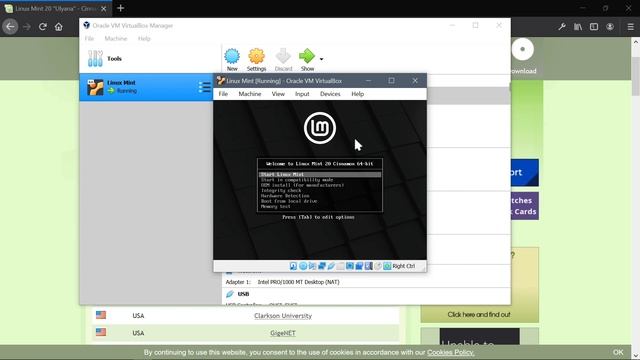Click the Clarkson University mirror link
The image size is (640, 360).
pos(283,316)
